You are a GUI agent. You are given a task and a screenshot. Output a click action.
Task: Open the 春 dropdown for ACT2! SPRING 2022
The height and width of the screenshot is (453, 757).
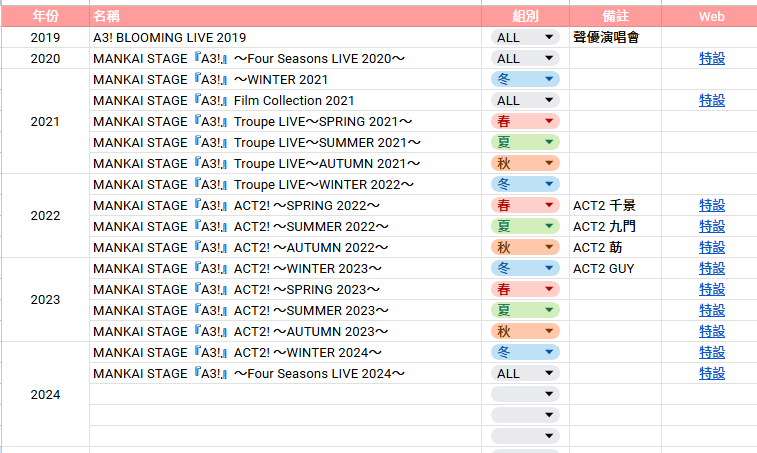click(x=525, y=205)
